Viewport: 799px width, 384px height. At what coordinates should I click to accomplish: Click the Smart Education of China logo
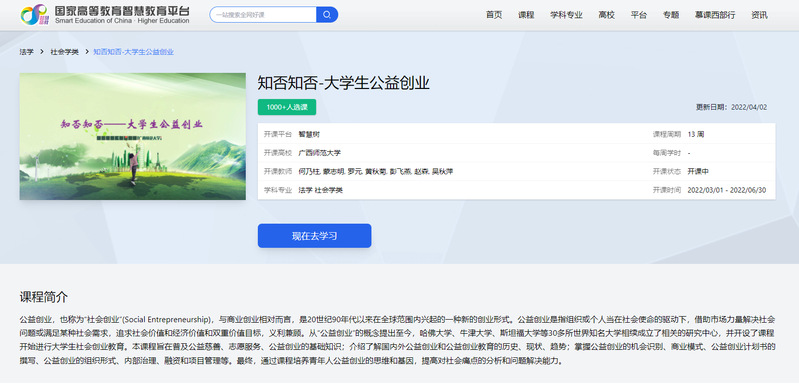(105, 15)
